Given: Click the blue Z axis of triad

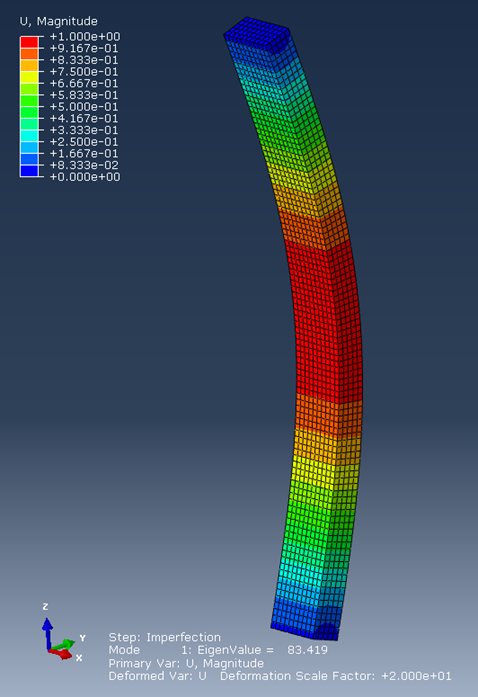Looking at the screenshot, I should (47, 632).
